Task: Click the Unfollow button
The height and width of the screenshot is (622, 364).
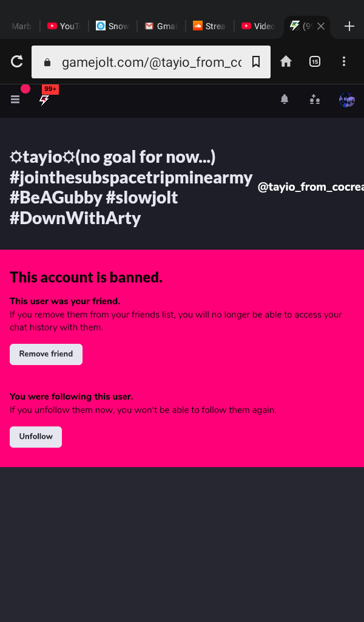Action: tap(36, 437)
